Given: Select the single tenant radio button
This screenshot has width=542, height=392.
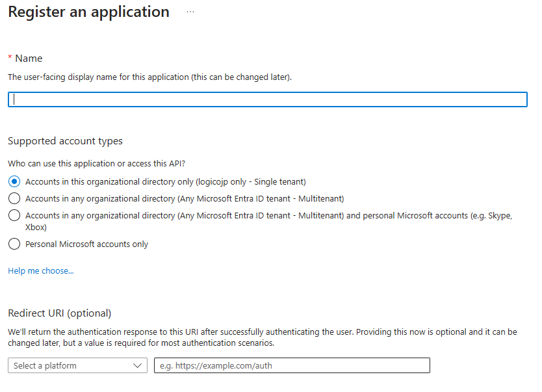Looking at the screenshot, I should point(14,181).
